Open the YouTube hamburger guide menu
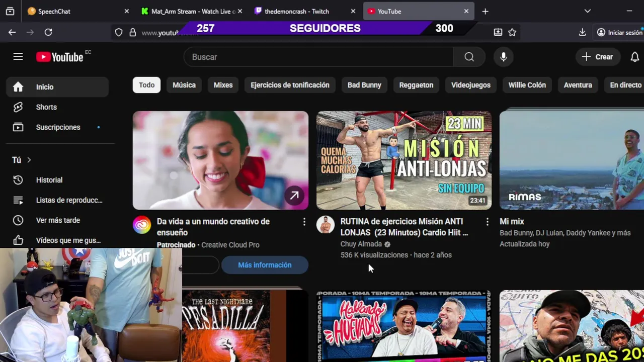Viewport: 644px width, 362px height. click(x=18, y=57)
